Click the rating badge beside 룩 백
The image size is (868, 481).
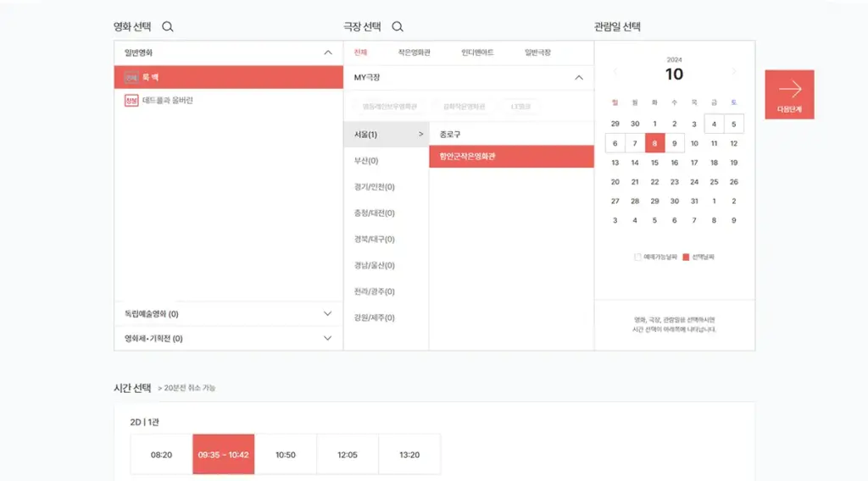pos(131,77)
